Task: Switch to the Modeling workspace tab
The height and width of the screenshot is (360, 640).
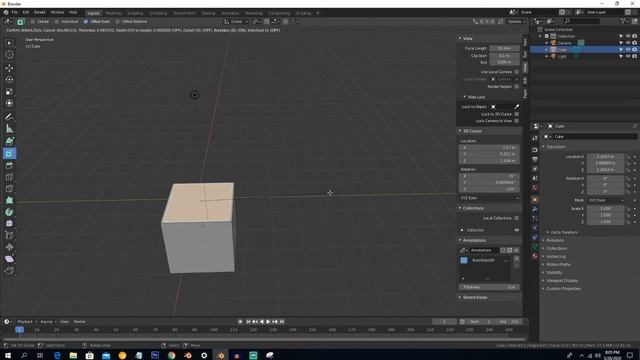Action: pos(113,13)
